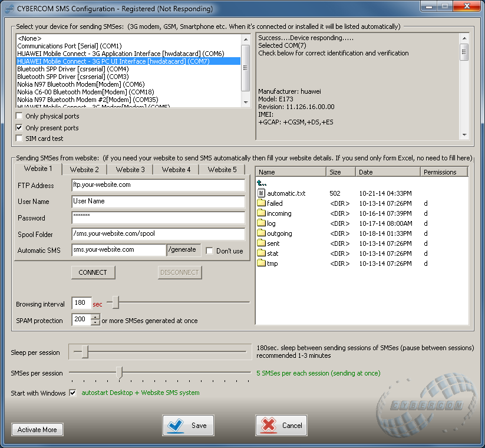Viewport: 485px width, 448px height.
Task: Sort file list by Permissions column
Action: click(x=444, y=172)
